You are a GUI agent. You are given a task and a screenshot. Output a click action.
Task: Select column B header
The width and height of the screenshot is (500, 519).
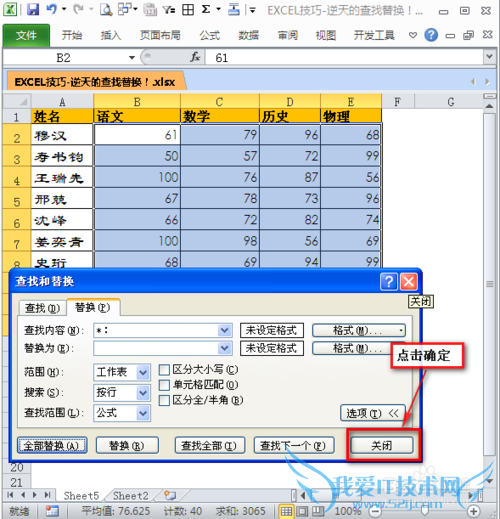tap(137, 101)
